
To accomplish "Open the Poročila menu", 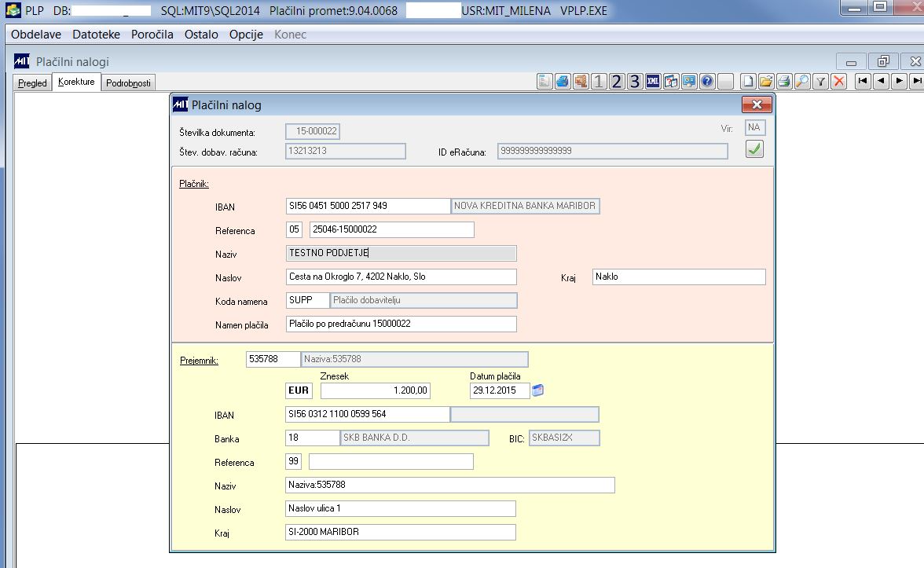I will (152, 35).
